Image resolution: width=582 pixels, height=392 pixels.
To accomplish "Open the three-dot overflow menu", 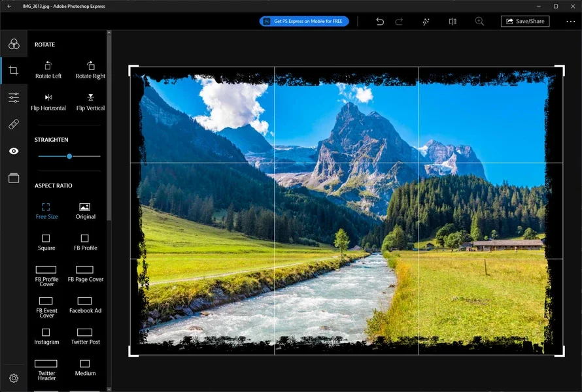I will pyautogui.click(x=570, y=21).
